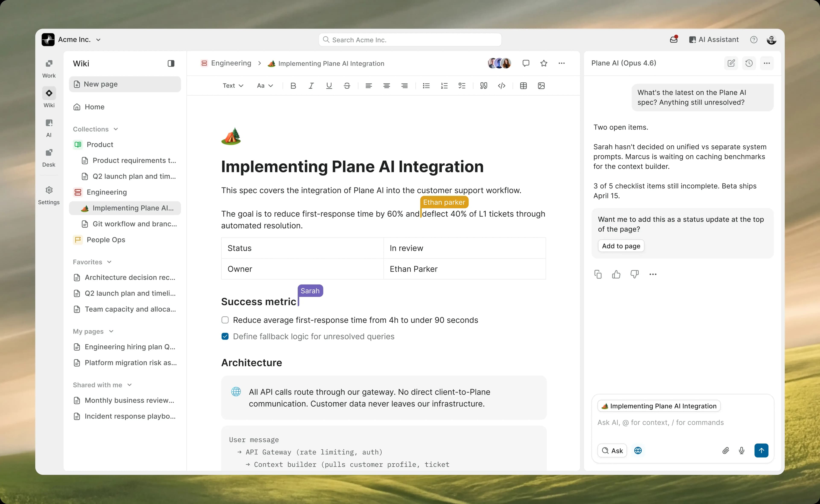Open the Aa font size dropdown
Viewport: 820px width, 504px height.
265,86
